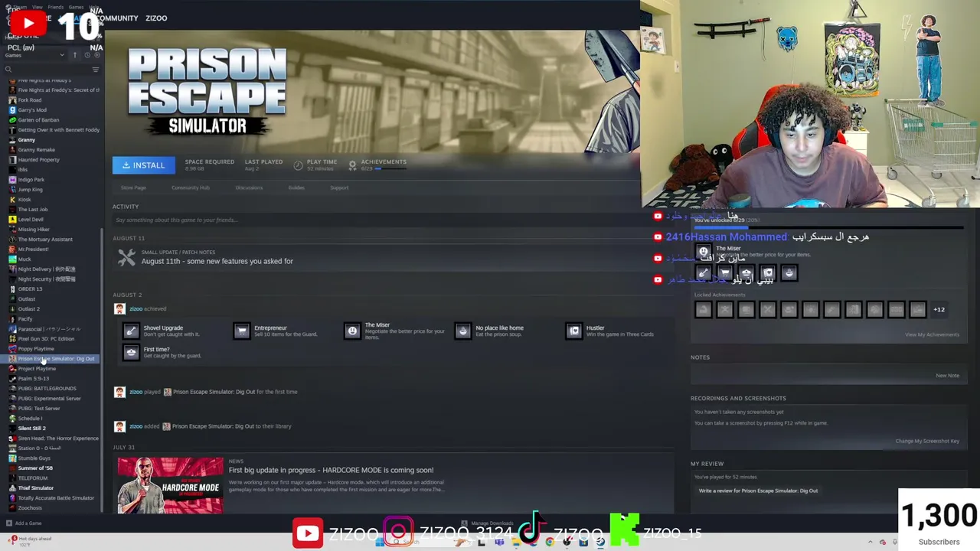Click the Hustler achievement cards icon

pos(574,331)
